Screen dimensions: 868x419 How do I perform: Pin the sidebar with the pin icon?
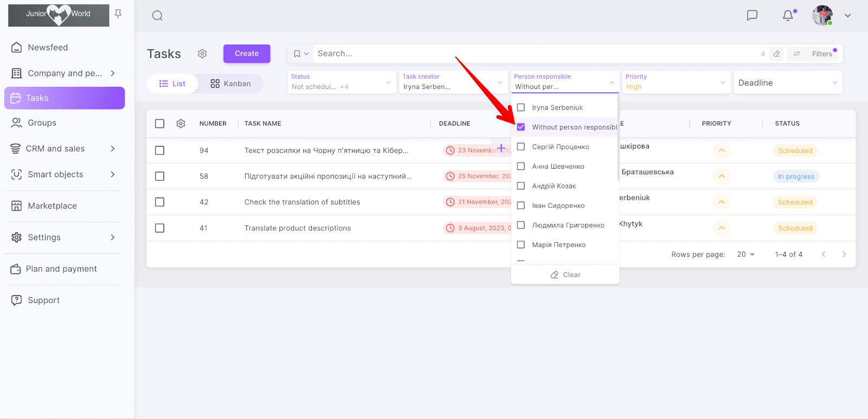(x=118, y=14)
